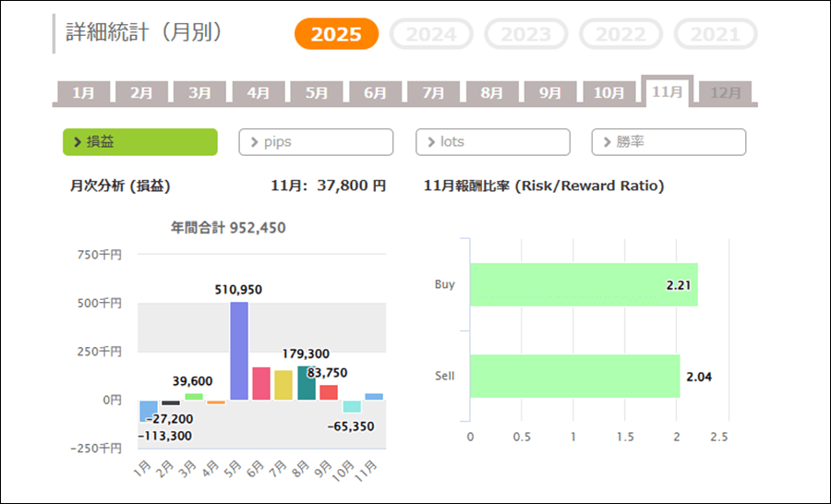Click the tall purple 5月 bar
Screen dimensions: 831x504
[239, 351]
